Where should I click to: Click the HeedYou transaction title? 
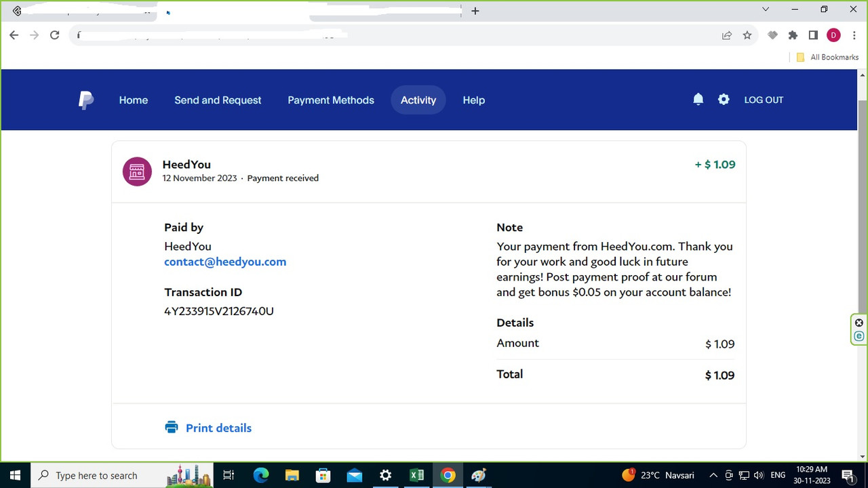click(186, 164)
